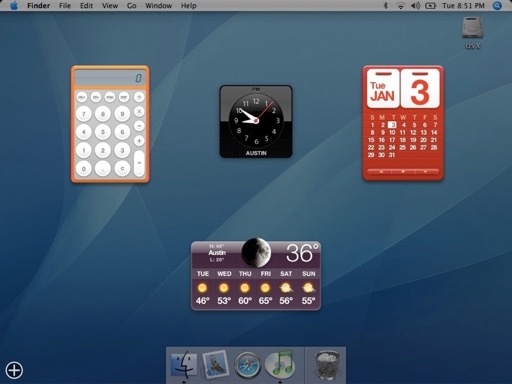
Task: Open the View menu
Action: [110, 6]
